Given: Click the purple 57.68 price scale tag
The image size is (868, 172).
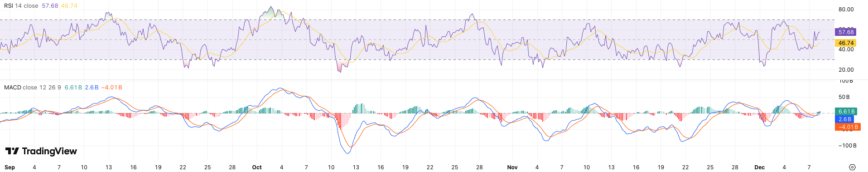Looking at the screenshot, I should click(845, 32).
